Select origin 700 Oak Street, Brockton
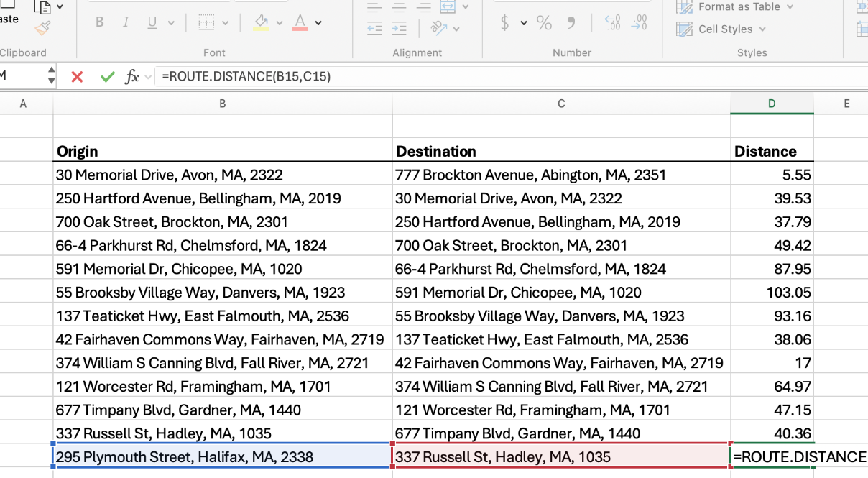868x478 pixels. [223, 221]
